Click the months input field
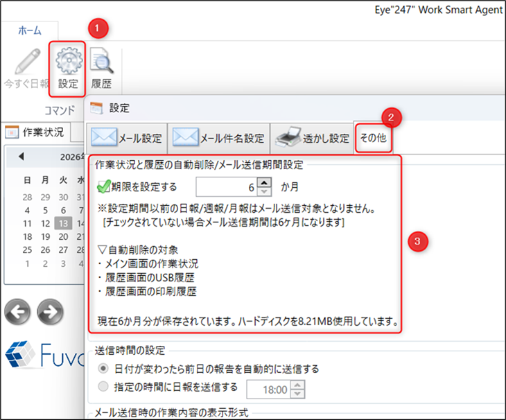506x420 pixels. pos(226,186)
